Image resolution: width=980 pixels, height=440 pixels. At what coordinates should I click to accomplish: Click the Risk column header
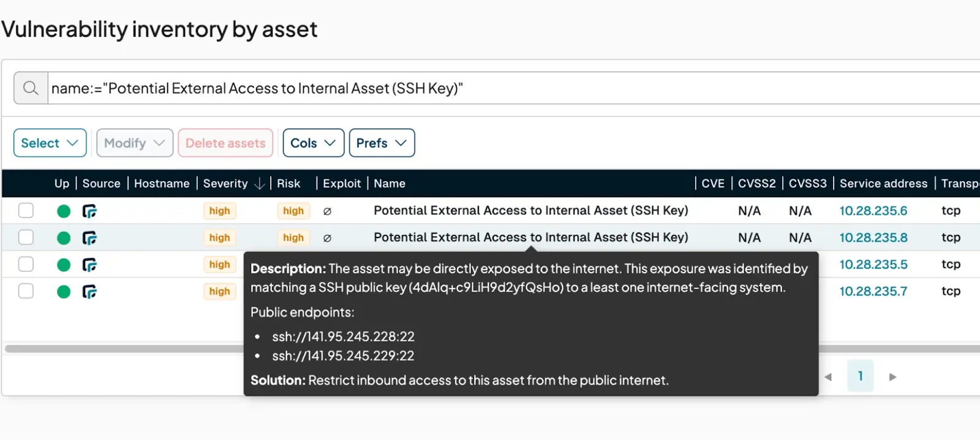click(288, 184)
